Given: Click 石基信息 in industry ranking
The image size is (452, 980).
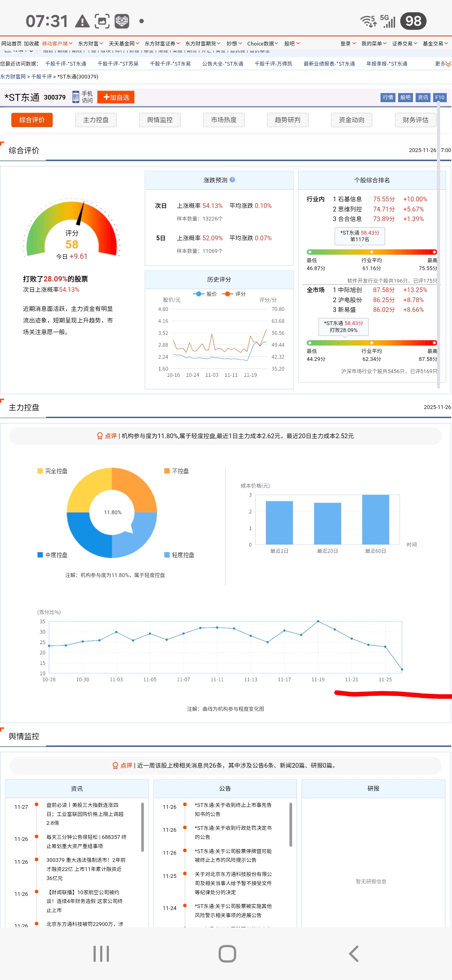Looking at the screenshot, I should pyautogui.click(x=350, y=199).
